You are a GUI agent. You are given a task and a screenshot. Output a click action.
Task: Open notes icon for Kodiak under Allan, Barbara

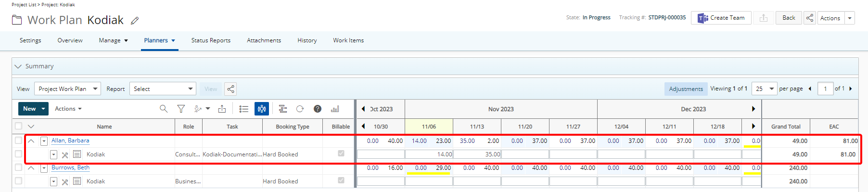click(77, 154)
